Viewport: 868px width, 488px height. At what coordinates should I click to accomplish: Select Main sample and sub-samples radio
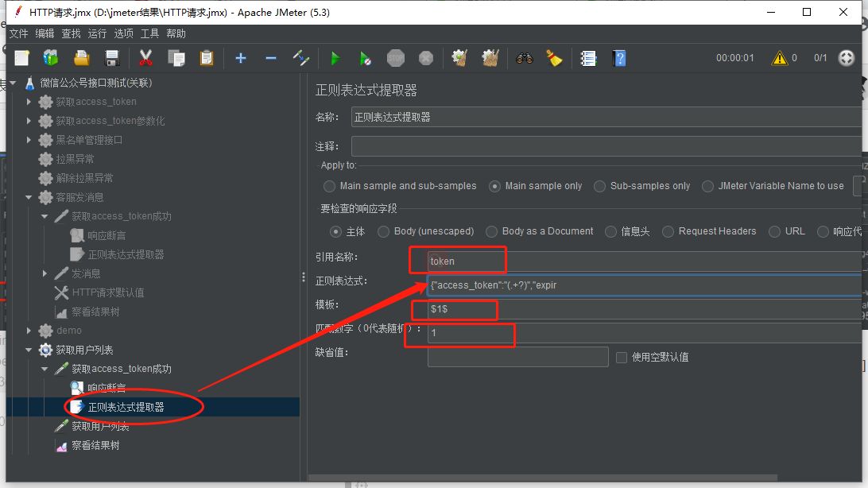(x=329, y=186)
